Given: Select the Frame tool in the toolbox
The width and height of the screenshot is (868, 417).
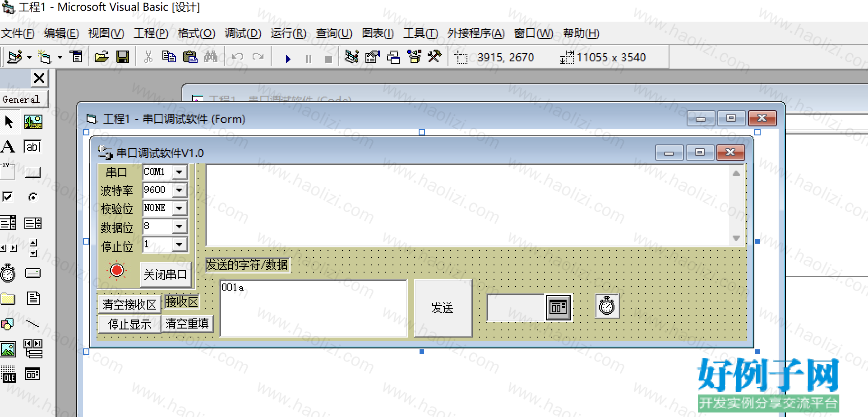Looking at the screenshot, I should tap(8, 171).
